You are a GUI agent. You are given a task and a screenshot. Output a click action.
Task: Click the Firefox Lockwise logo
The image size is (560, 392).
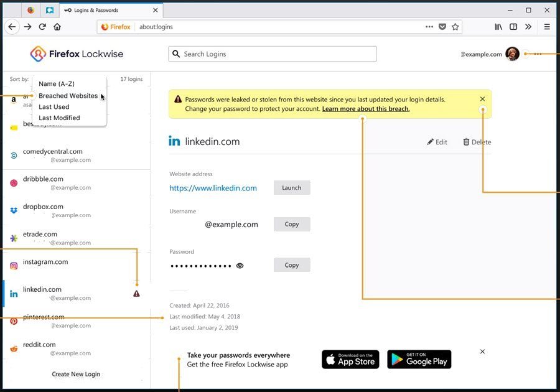77,54
